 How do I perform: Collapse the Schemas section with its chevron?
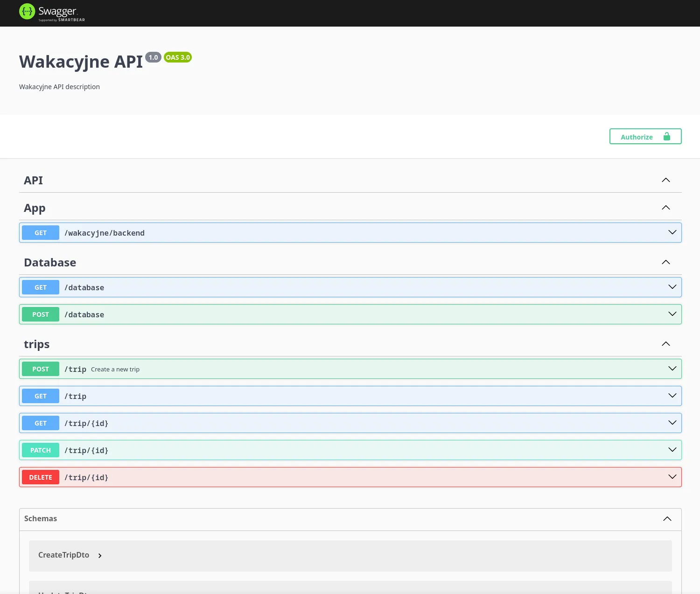click(x=667, y=519)
